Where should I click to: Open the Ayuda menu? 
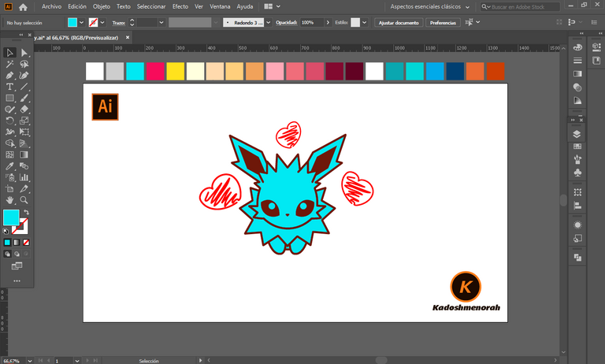[245, 6]
